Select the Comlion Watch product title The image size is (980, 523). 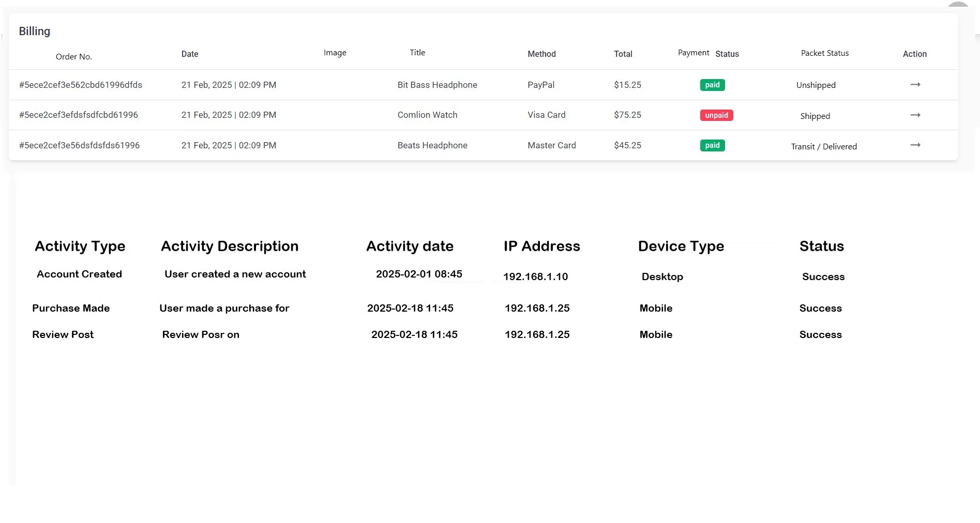(427, 115)
